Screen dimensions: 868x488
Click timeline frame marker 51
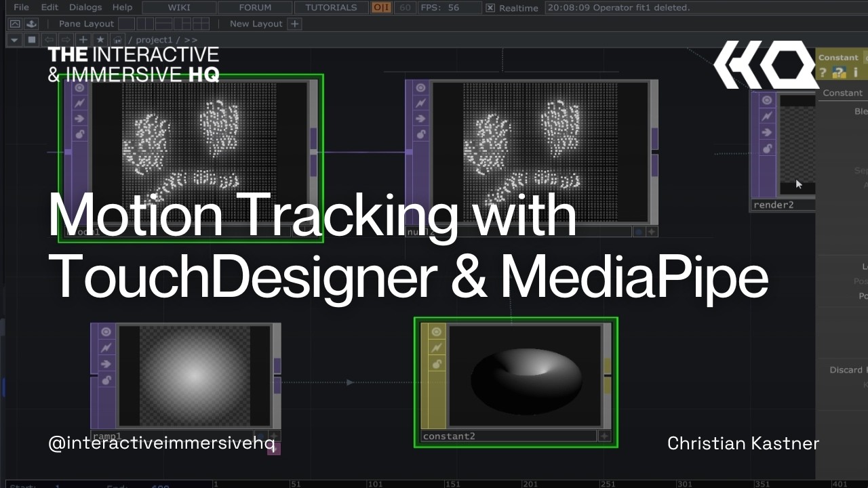pyautogui.click(x=295, y=484)
